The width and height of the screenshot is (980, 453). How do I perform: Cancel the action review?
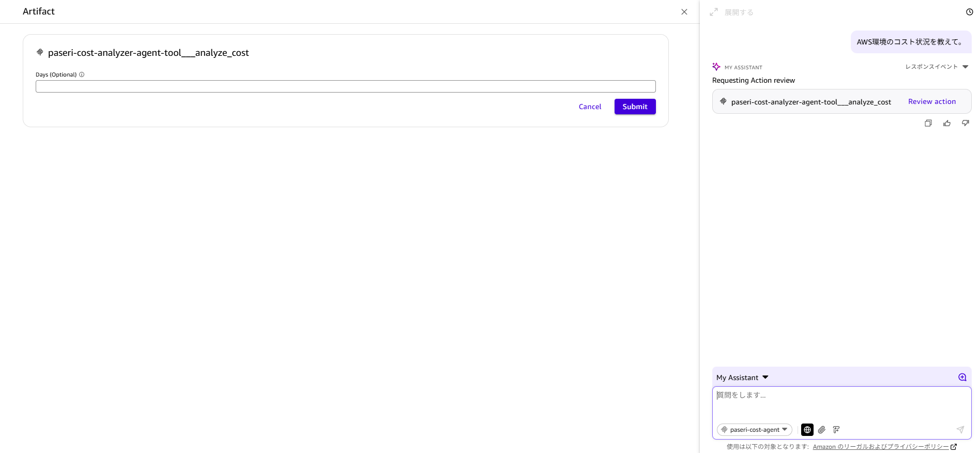pyautogui.click(x=589, y=107)
